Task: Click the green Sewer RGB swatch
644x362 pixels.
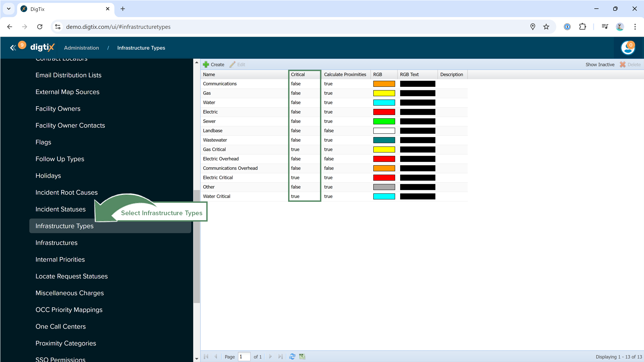Action: (x=384, y=121)
